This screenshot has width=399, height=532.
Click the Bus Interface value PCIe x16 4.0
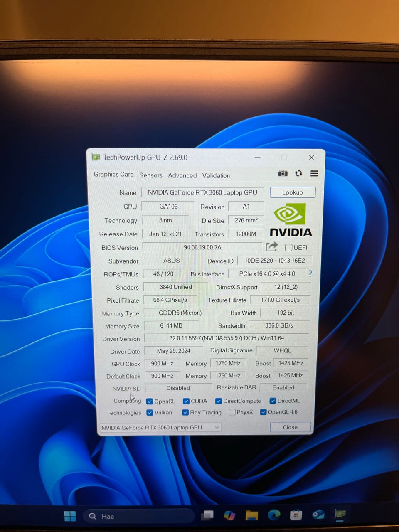pyautogui.click(x=267, y=274)
